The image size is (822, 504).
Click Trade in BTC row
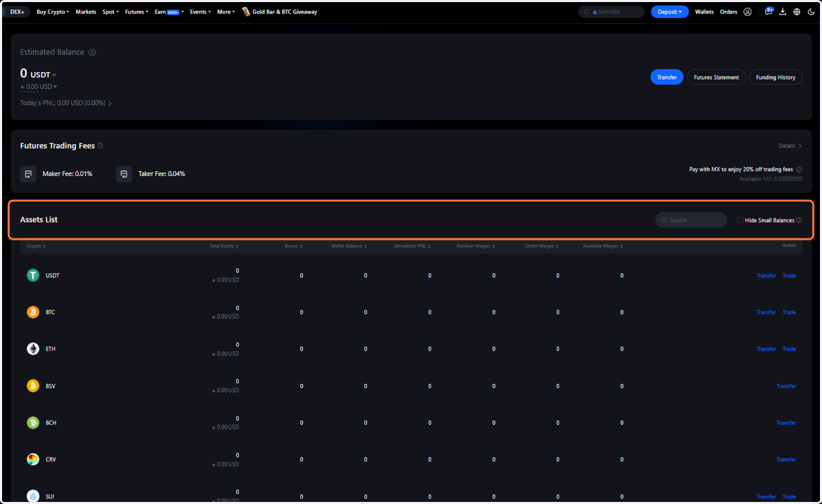pyautogui.click(x=789, y=312)
